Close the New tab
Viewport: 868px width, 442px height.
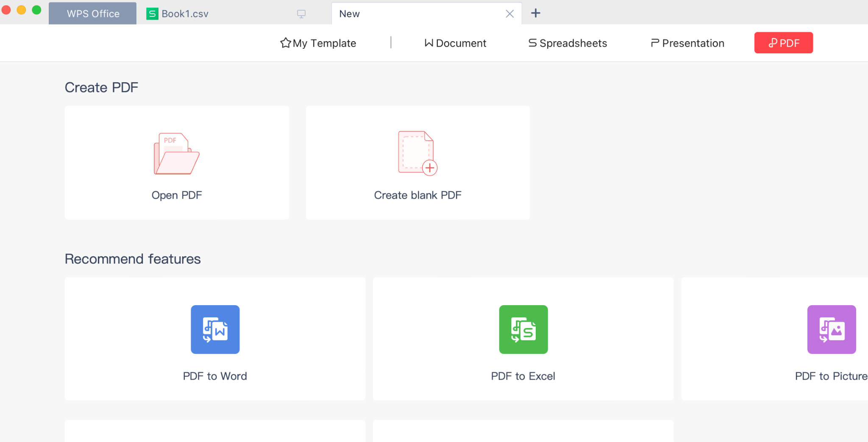point(509,14)
